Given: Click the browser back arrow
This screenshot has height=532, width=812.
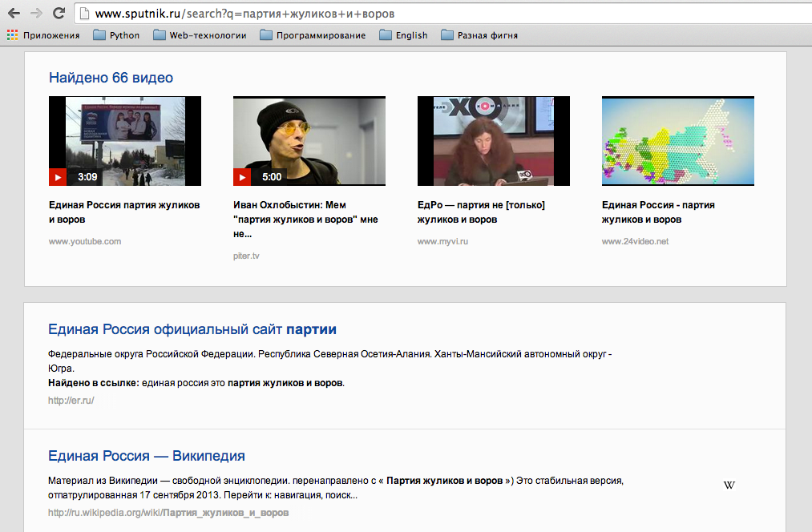Looking at the screenshot, I should coord(14,14).
